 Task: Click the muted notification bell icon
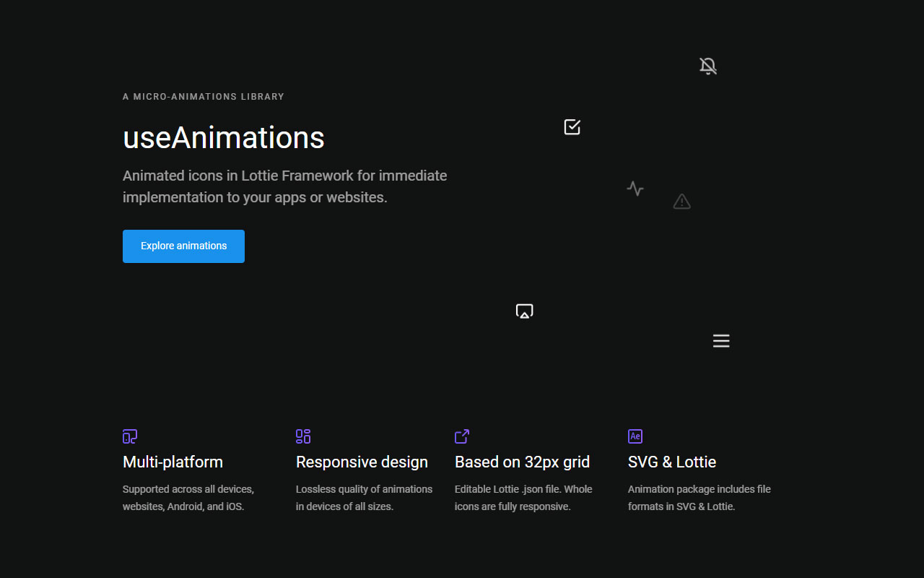(x=708, y=66)
